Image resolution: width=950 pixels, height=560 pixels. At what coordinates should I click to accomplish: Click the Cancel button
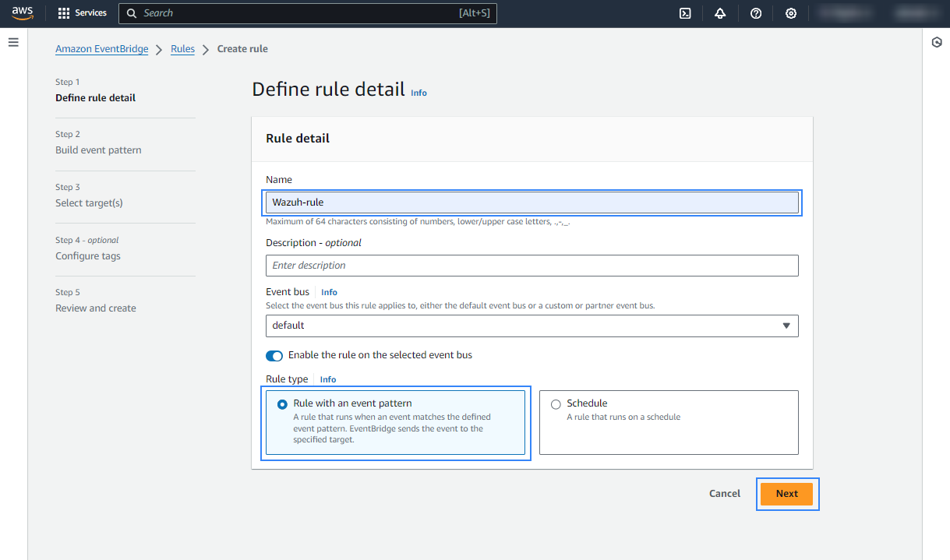click(x=724, y=494)
